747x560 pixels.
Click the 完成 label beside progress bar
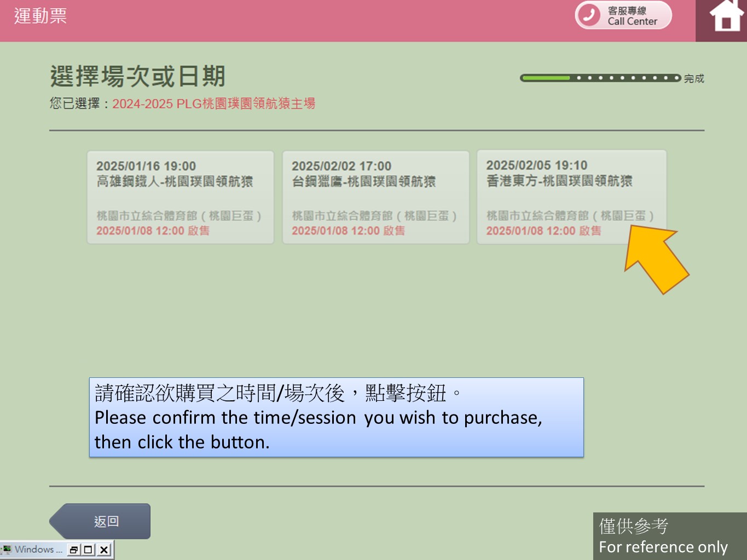coord(694,79)
